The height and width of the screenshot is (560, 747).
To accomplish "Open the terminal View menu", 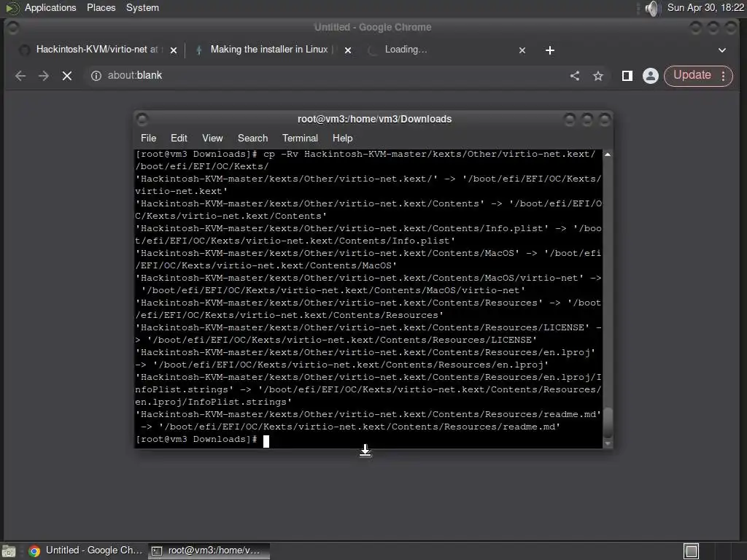I will click(x=212, y=138).
